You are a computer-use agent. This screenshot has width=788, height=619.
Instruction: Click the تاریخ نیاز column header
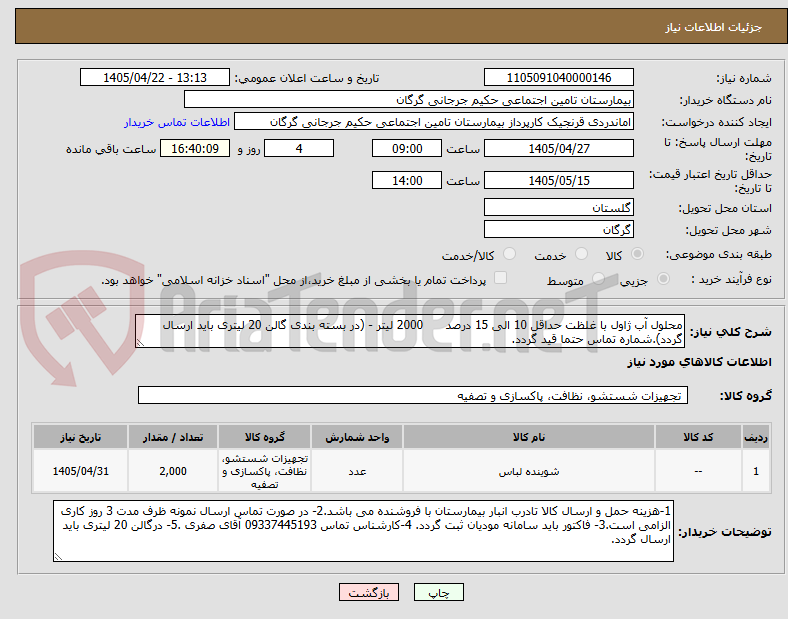pyautogui.click(x=80, y=437)
